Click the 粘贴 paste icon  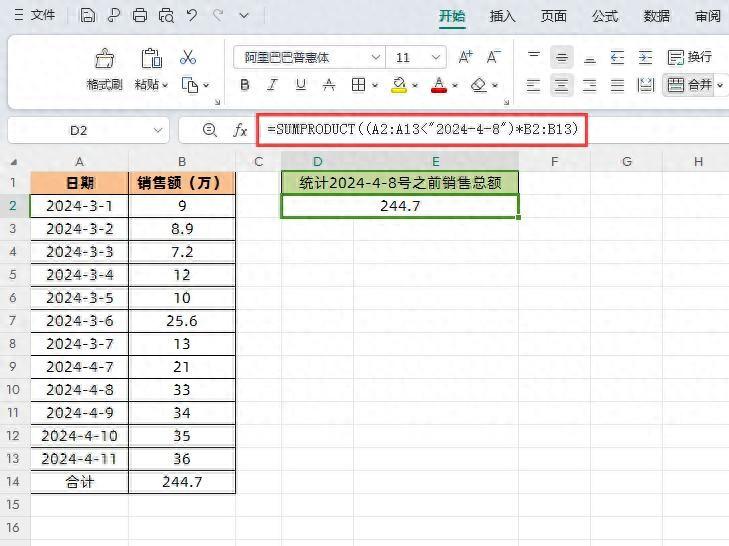pos(152,58)
